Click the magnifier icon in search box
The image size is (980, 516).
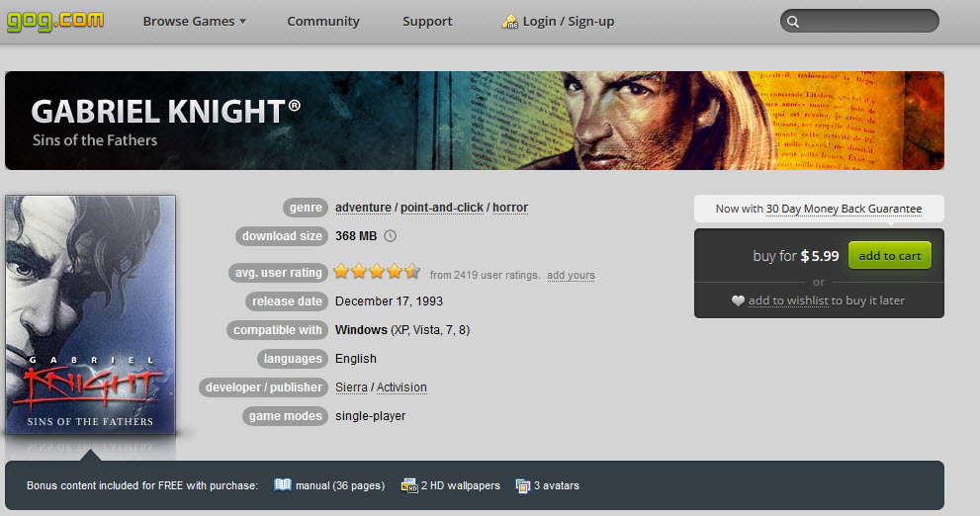pos(793,22)
